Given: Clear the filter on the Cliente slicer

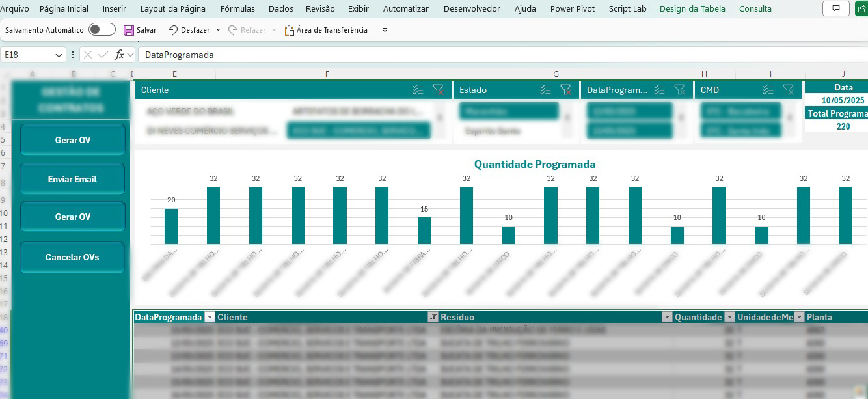Looking at the screenshot, I should (438, 90).
